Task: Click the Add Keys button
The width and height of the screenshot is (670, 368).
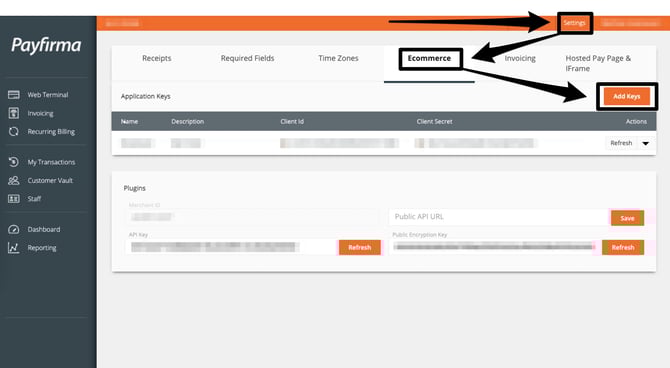Action: coord(627,96)
